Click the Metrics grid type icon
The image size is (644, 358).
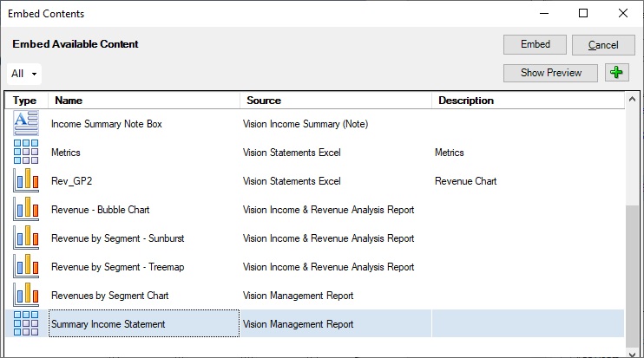[26, 153]
